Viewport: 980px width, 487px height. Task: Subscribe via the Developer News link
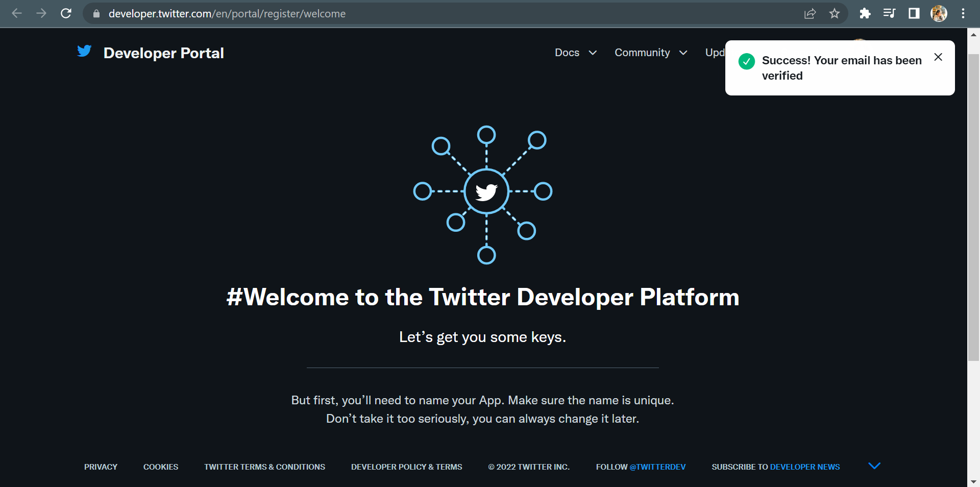(804, 467)
